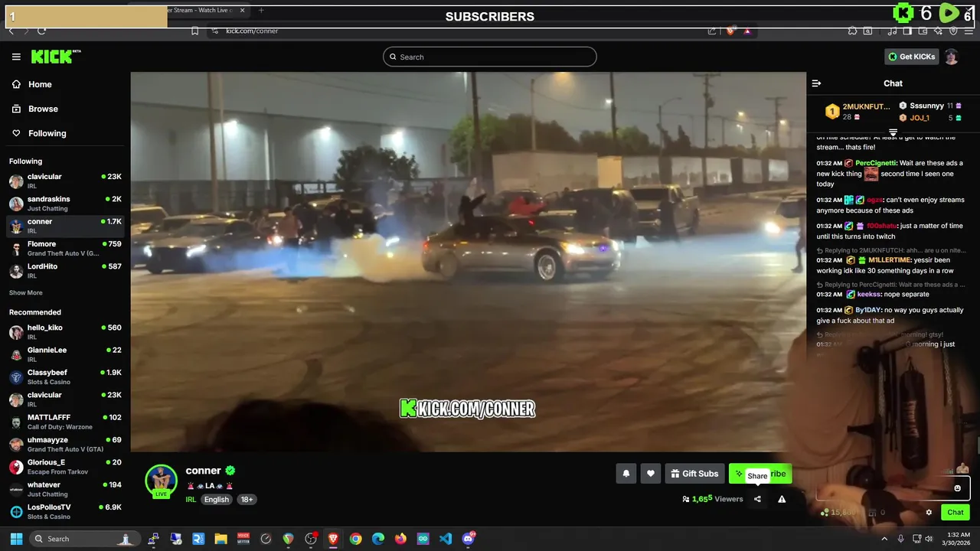
Task: Toggle notification bell for conner
Action: [626, 474]
